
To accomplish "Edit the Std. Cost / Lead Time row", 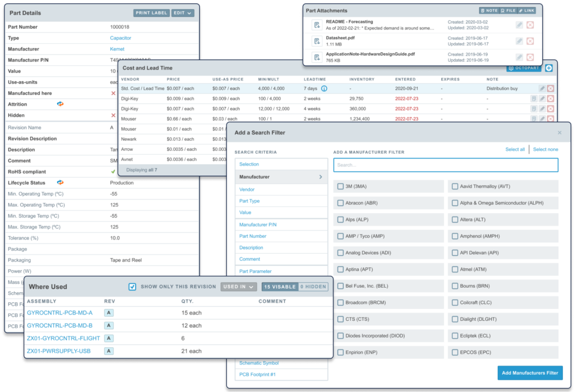I will pyautogui.click(x=542, y=88).
